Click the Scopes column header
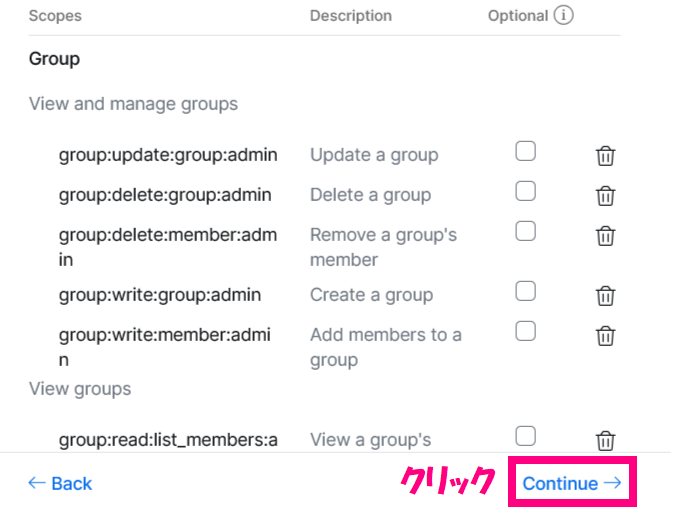 pos(55,16)
